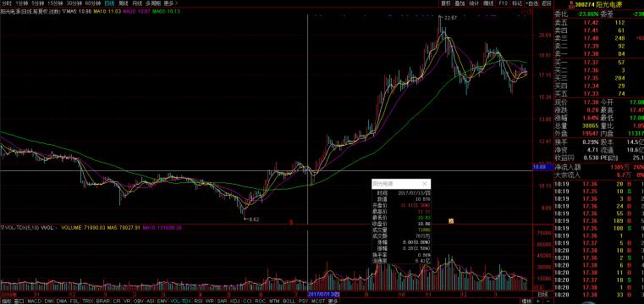Viewport: 644px width, 305px height.
Task: Open the F10 company info
Action: [x=503, y=3]
